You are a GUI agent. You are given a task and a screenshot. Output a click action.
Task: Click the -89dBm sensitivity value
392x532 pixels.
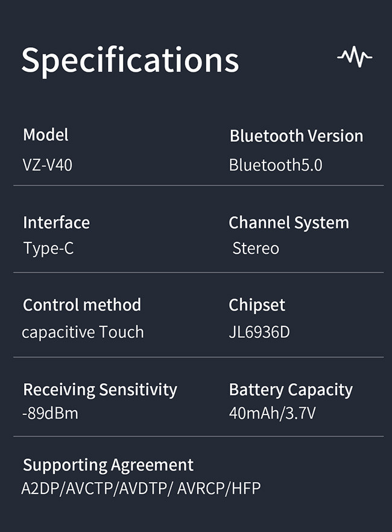point(50,413)
